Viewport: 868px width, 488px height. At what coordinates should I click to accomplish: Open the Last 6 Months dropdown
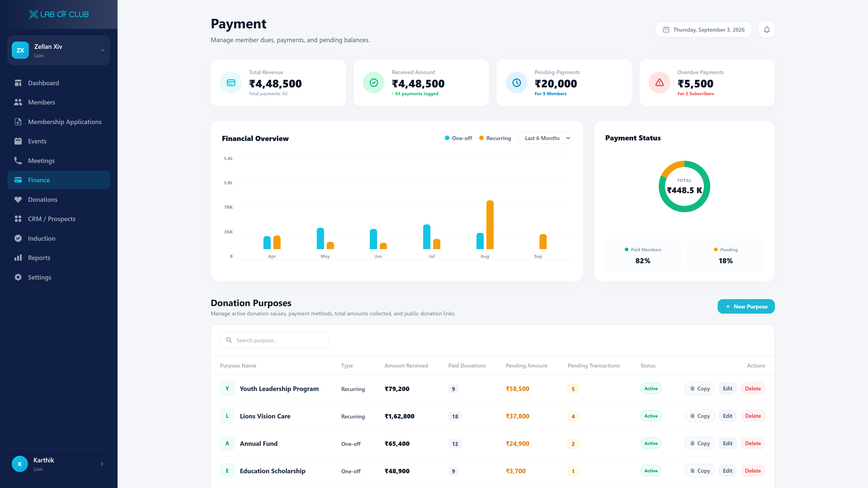[x=545, y=138]
